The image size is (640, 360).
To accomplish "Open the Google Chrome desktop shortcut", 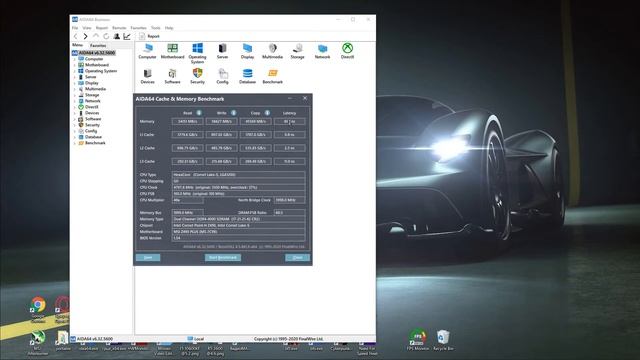I will pyautogui.click(x=38, y=310).
